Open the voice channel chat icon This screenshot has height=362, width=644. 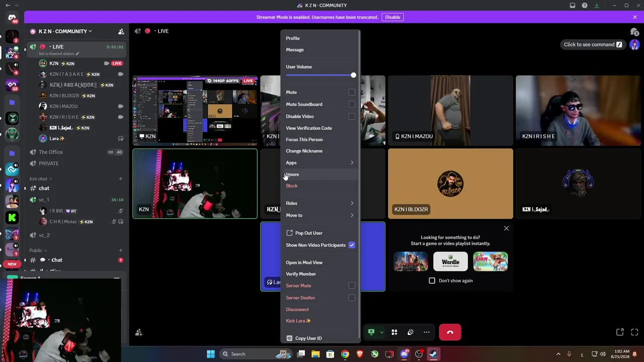[x=634, y=32]
